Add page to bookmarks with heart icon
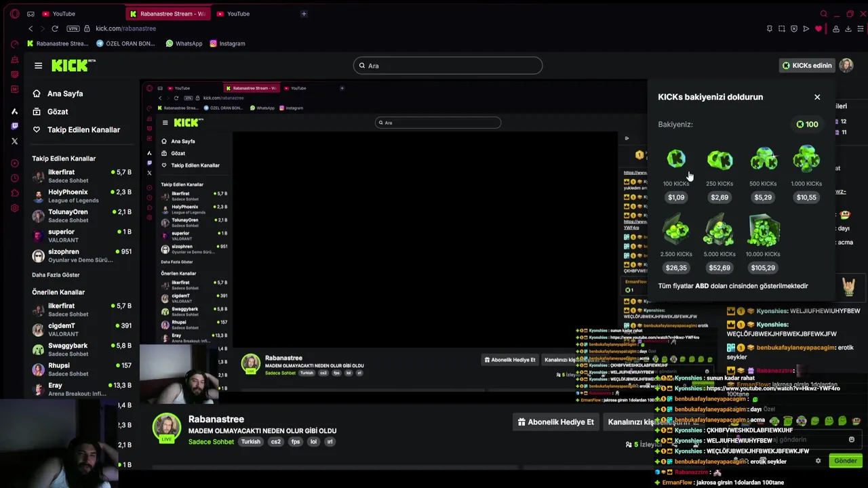This screenshot has width=868, height=488. click(x=818, y=28)
